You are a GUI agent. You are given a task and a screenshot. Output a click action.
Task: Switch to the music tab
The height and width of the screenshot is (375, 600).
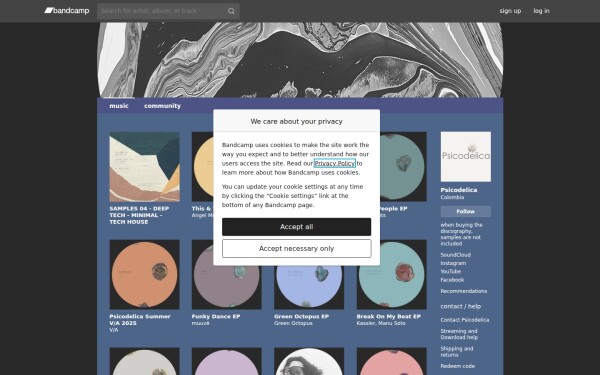tap(119, 106)
